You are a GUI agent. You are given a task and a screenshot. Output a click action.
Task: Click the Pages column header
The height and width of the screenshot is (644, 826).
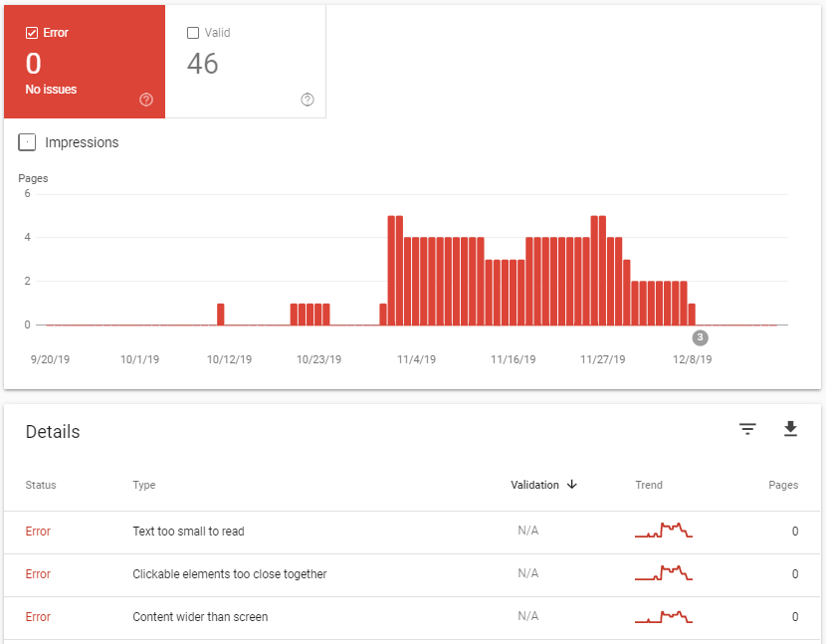click(x=783, y=485)
